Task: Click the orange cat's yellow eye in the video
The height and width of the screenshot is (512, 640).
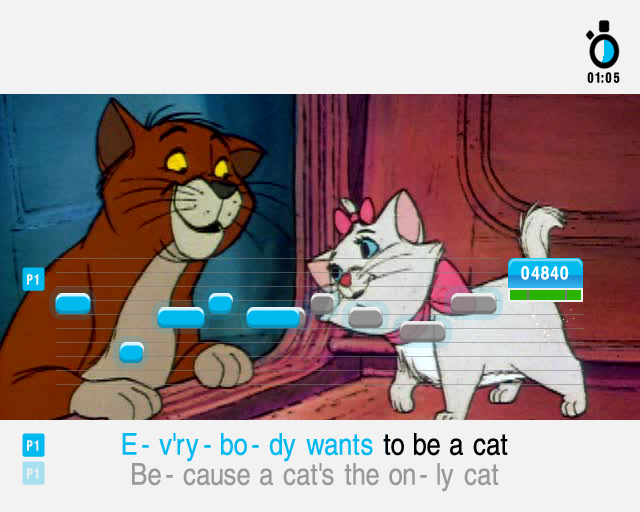Action: click(x=178, y=162)
